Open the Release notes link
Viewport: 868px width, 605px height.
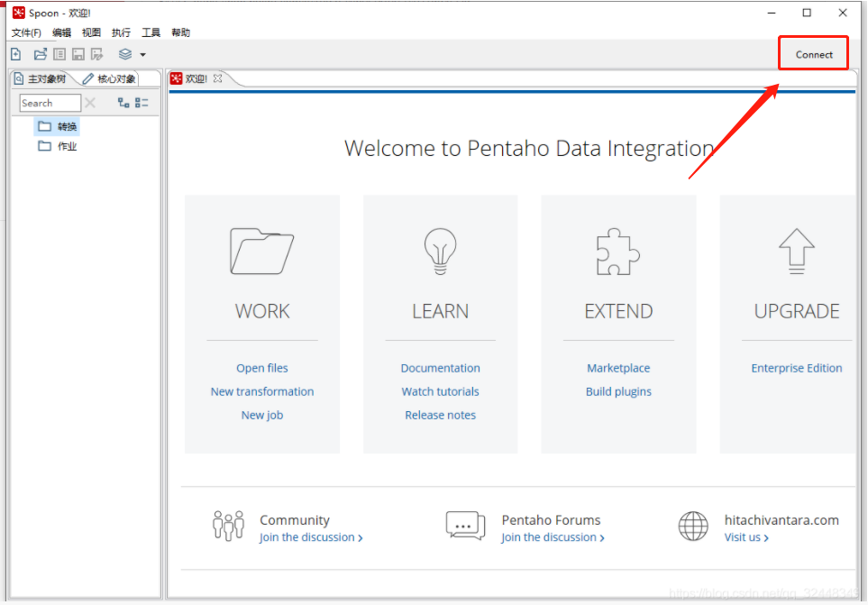440,415
